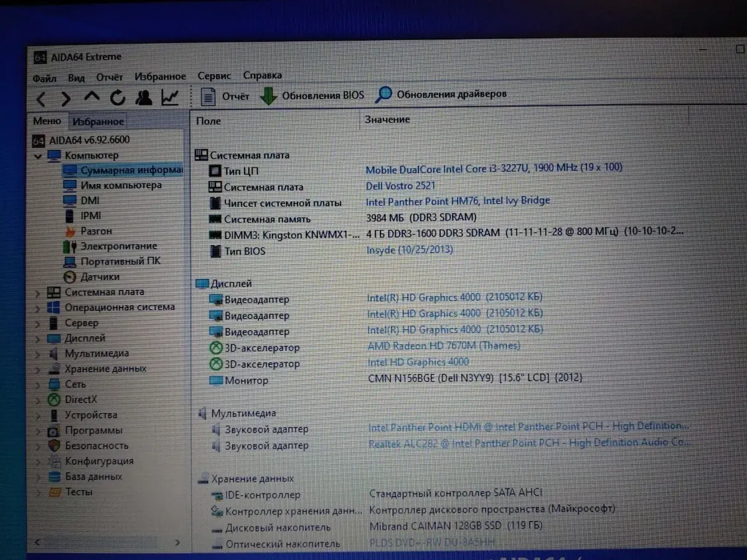This screenshot has width=747, height=560.
Task: Open the Сервис menu
Action: [214, 75]
